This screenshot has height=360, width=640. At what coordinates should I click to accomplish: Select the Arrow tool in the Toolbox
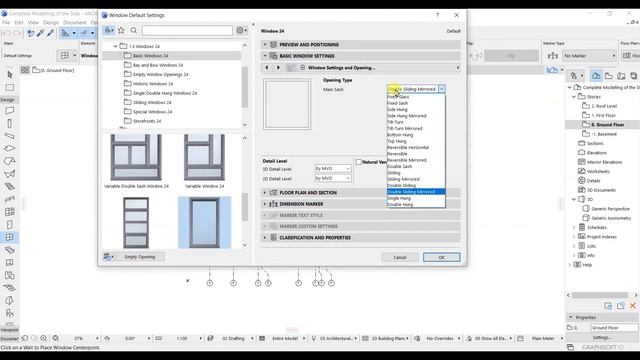click(x=10, y=74)
